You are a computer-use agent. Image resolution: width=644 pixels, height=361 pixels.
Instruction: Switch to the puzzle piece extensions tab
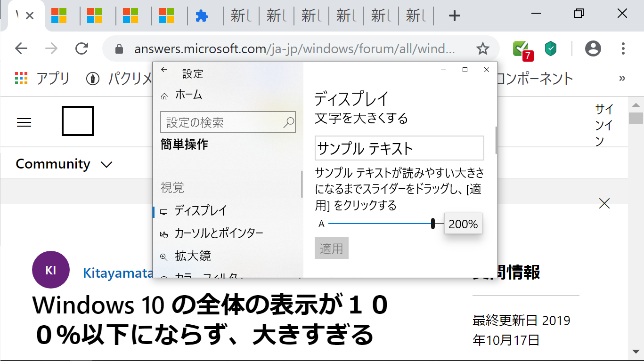point(201,16)
